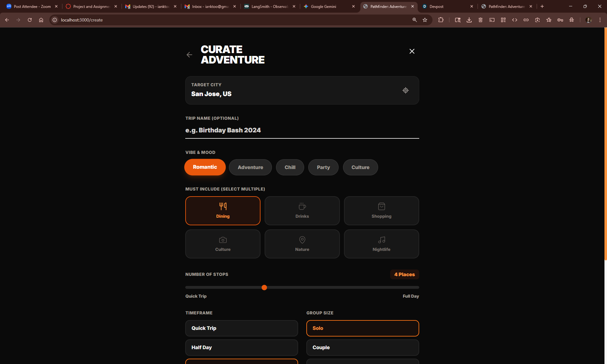This screenshot has height=364, width=607.
Task: Toggle the Dining category tile
Action: click(x=223, y=211)
